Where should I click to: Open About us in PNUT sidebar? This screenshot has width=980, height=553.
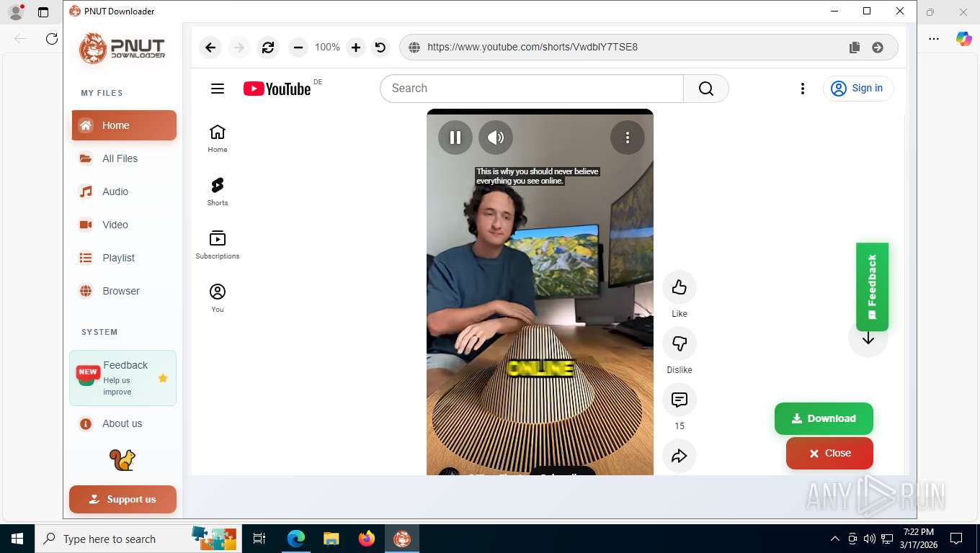point(124,423)
